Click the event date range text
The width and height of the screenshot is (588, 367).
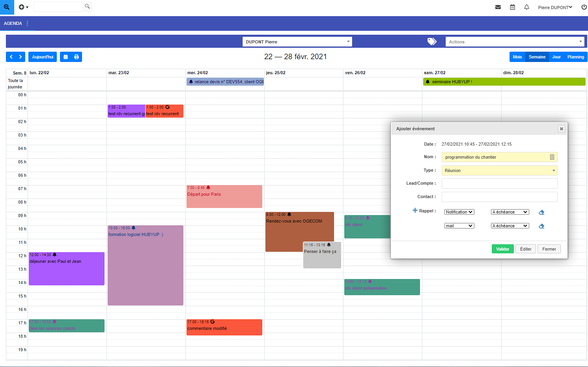point(476,144)
